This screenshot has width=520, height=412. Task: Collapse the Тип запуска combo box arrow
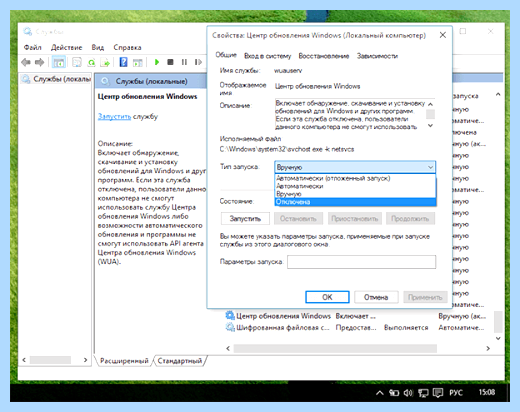[x=430, y=167]
